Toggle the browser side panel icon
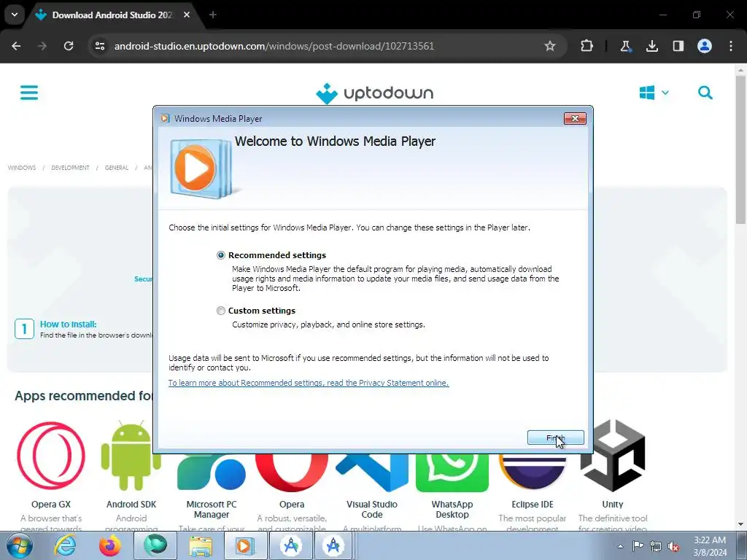 (x=678, y=46)
